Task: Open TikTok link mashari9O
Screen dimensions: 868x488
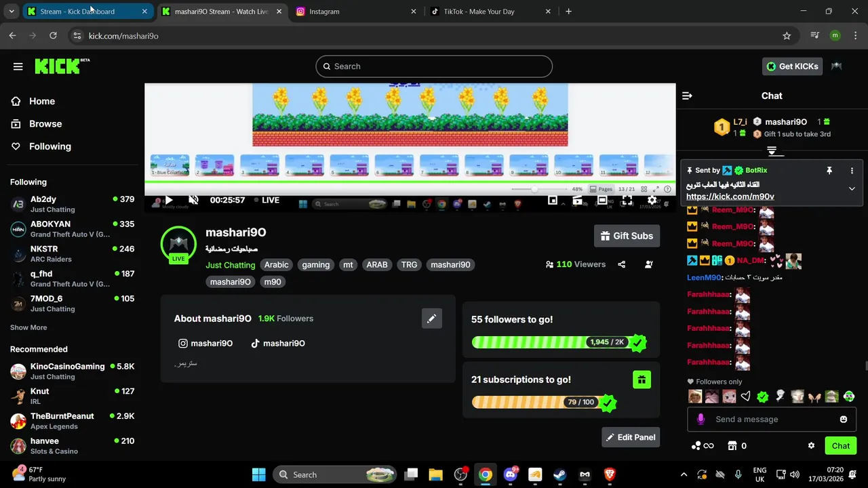Action: (278, 344)
